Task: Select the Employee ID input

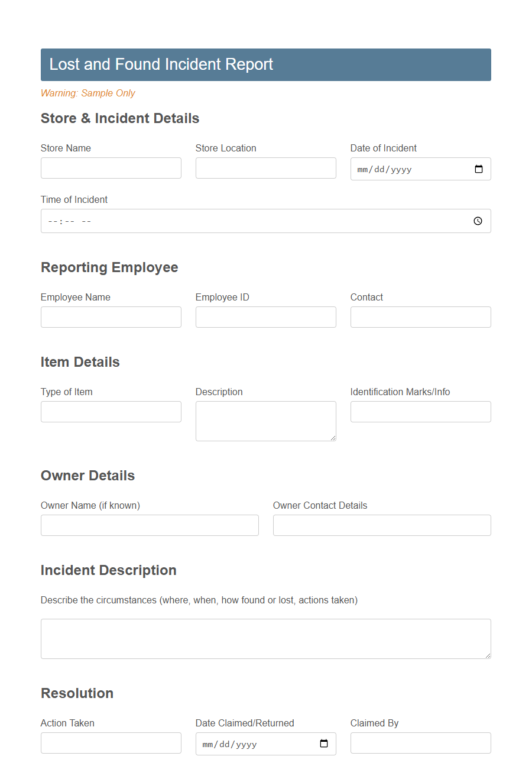Action: pos(265,317)
